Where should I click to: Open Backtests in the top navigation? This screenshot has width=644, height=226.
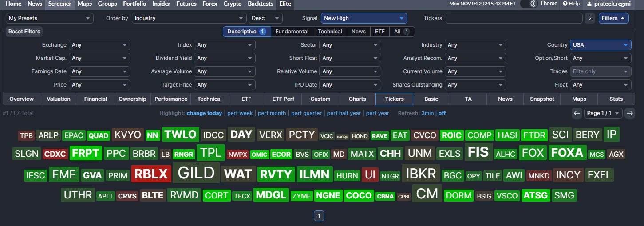(261, 4)
